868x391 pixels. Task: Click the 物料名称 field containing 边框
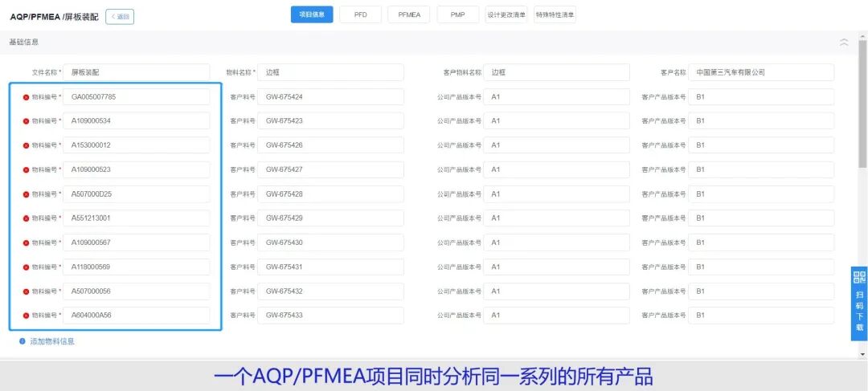(x=330, y=72)
